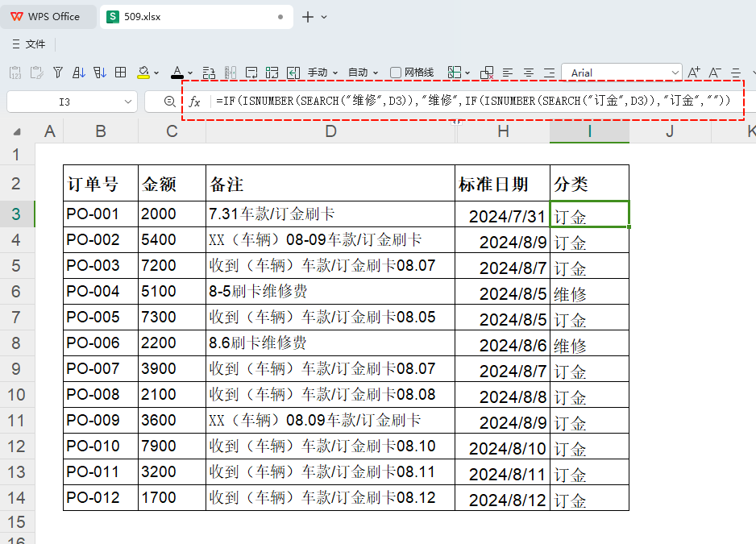Image resolution: width=756 pixels, height=544 pixels.
Task: Click the filter funnel icon
Action: (x=58, y=73)
